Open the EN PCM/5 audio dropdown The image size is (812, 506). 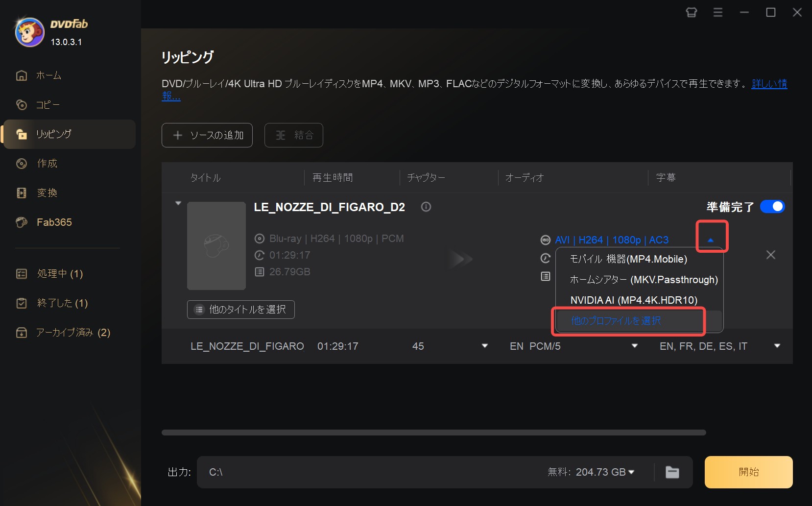[635, 346]
